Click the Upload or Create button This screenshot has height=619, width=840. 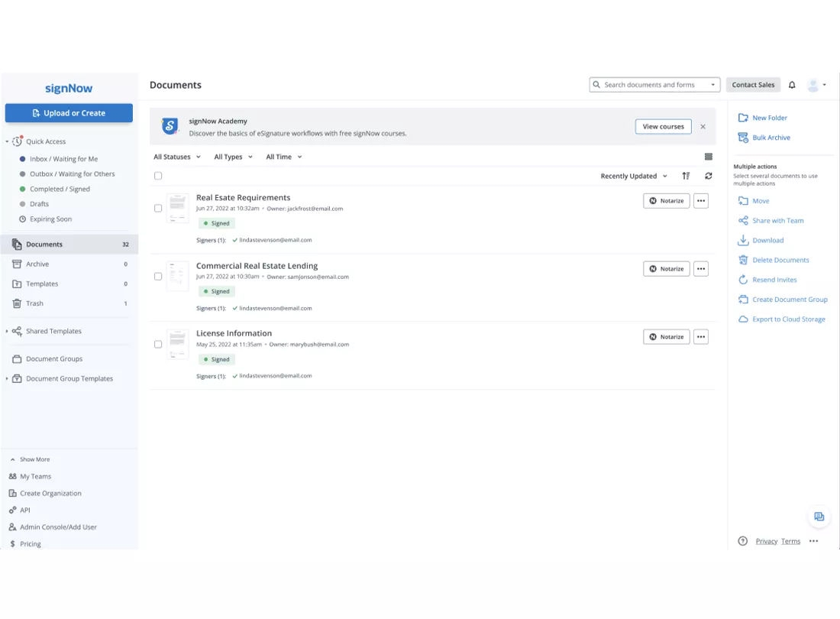[x=69, y=113]
